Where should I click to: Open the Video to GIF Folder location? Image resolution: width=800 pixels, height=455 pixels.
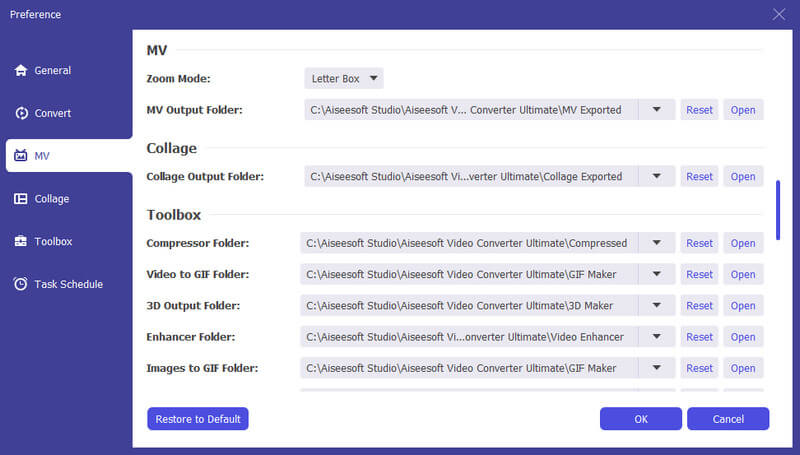pos(743,274)
